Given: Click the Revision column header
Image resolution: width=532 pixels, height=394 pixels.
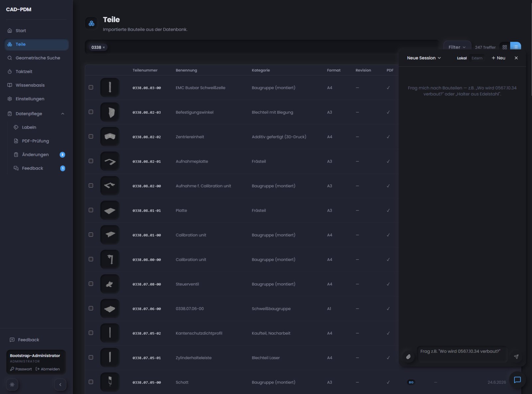Looking at the screenshot, I should (x=363, y=70).
